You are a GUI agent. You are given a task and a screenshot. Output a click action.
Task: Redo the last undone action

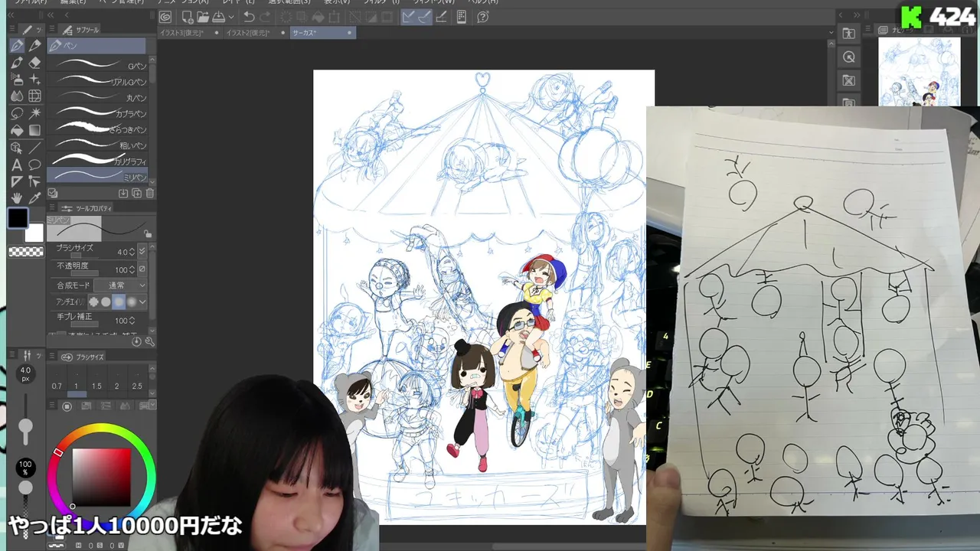coord(265,17)
